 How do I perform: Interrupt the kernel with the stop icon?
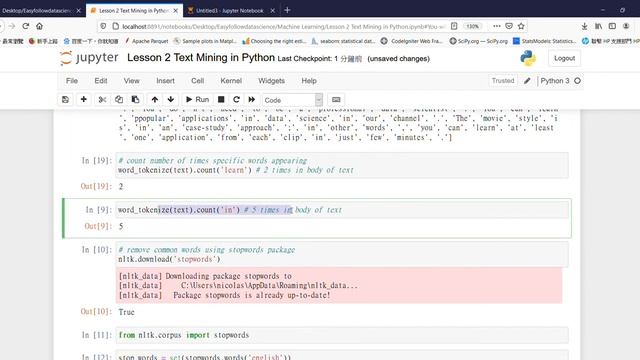[x=221, y=100]
